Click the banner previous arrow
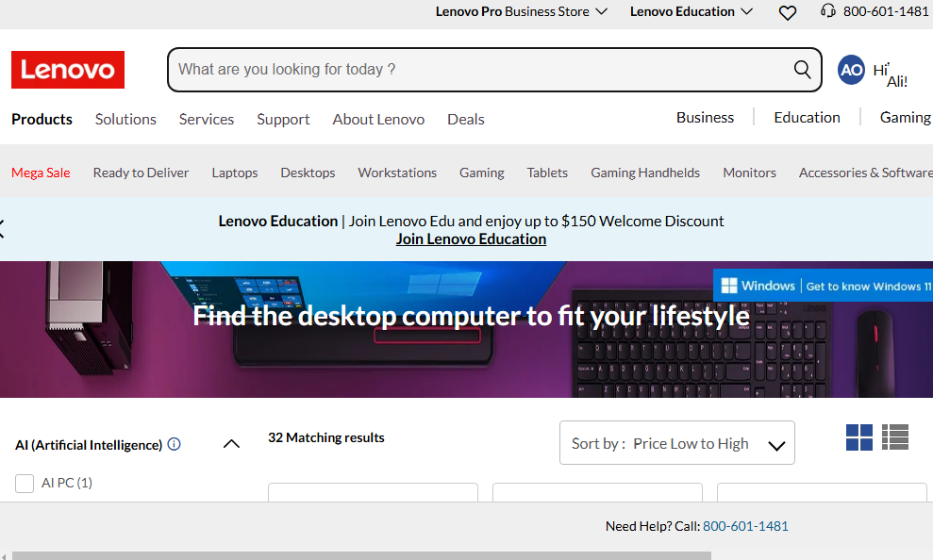Image resolution: width=933 pixels, height=560 pixels. click(2, 229)
